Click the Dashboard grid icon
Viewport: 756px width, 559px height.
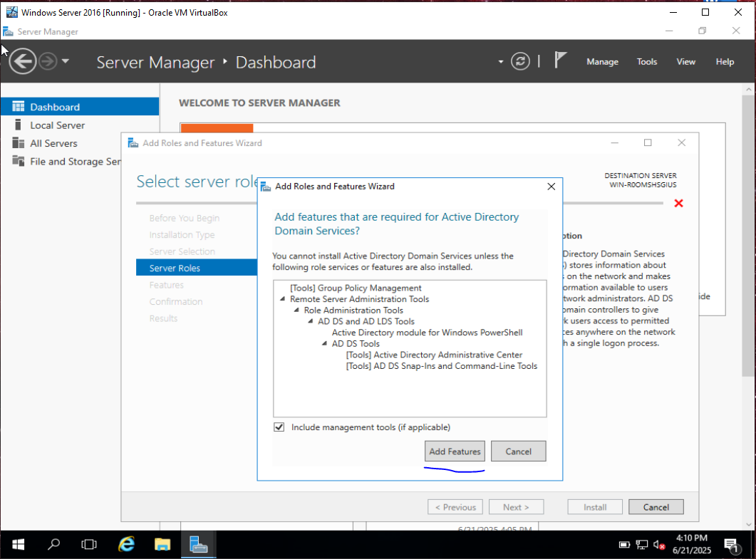[x=19, y=107]
